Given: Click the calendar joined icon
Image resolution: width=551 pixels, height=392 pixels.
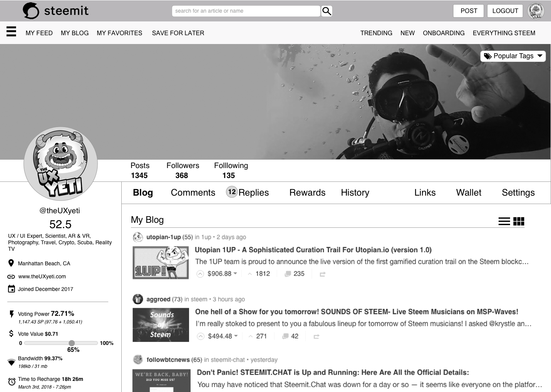Looking at the screenshot, I should (x=11, y=289).
